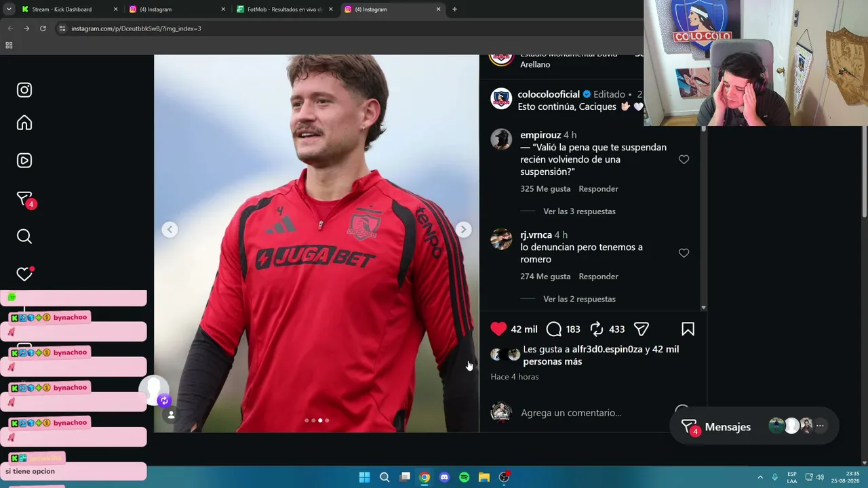868x488 pixels.
Task: Open the tab search dropdown arrow
Action: click(8, 9)
